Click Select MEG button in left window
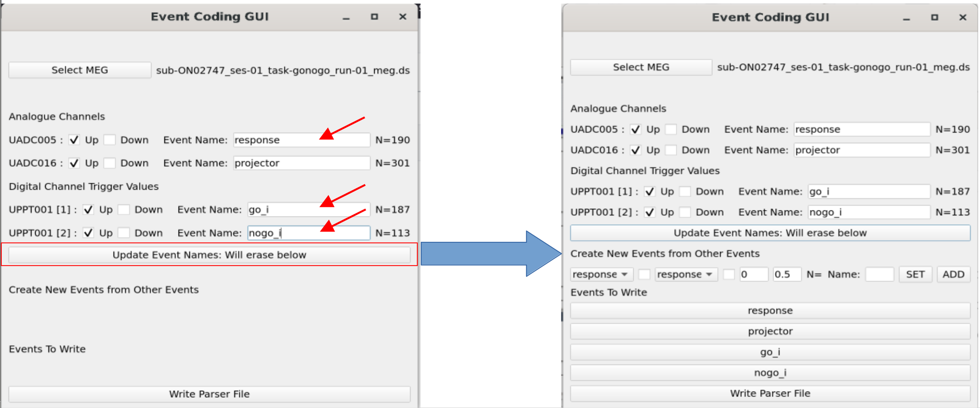This screenshot has width=980, height=408. pos(80,70)
